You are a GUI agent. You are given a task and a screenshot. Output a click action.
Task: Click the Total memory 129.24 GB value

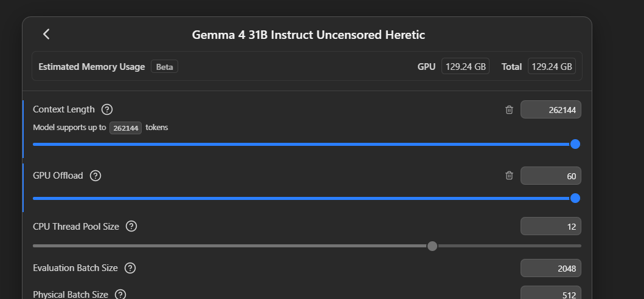552,66
